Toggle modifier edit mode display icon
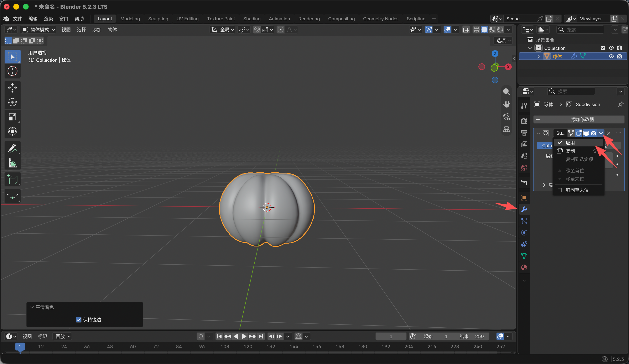 pos(578,133)
